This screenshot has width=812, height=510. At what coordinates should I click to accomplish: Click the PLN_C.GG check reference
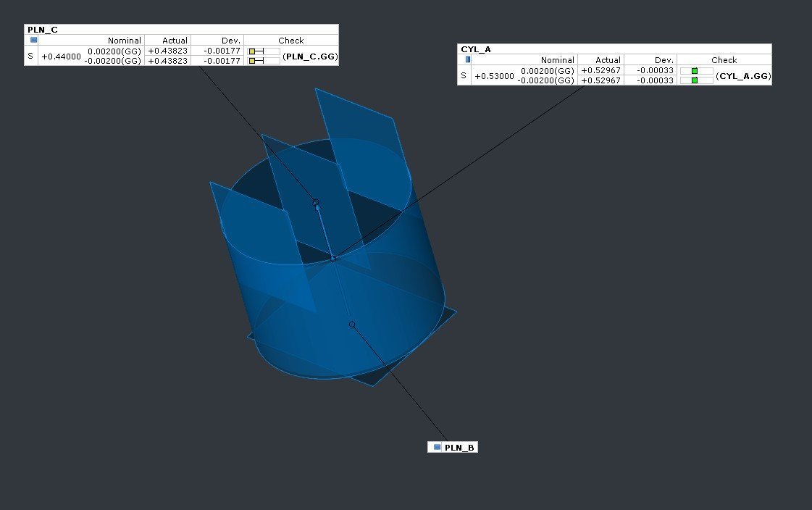[310, 56]
